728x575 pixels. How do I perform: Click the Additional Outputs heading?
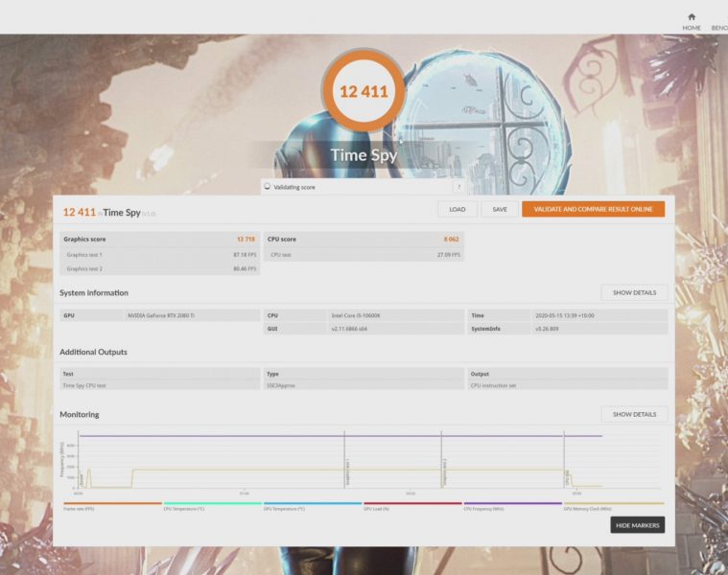click(93, 352)
